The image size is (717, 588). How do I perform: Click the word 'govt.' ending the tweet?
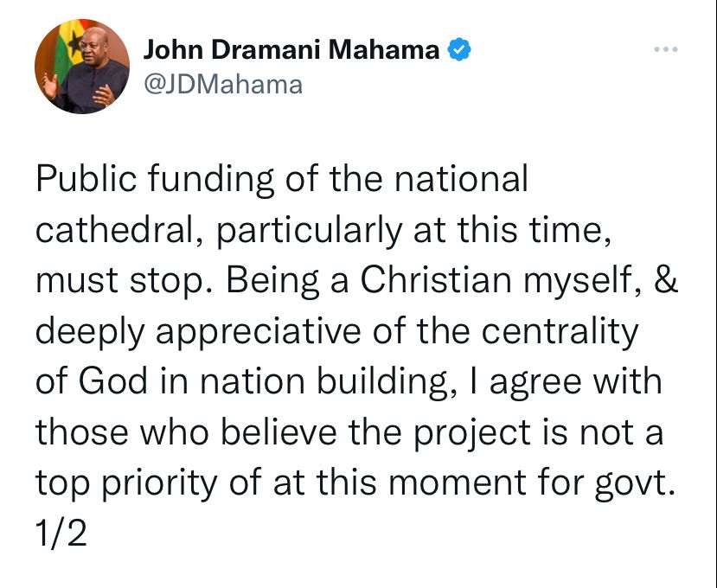[x=635, y=483]
